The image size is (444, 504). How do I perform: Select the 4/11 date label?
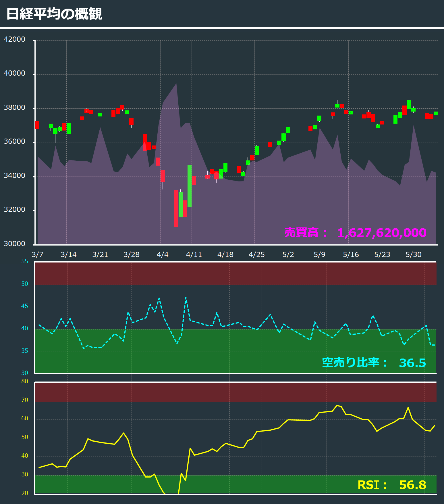tap(194, 254)
